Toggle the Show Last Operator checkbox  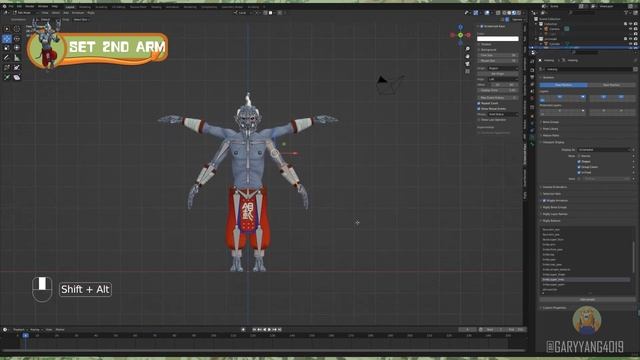(x=479, y=120)
